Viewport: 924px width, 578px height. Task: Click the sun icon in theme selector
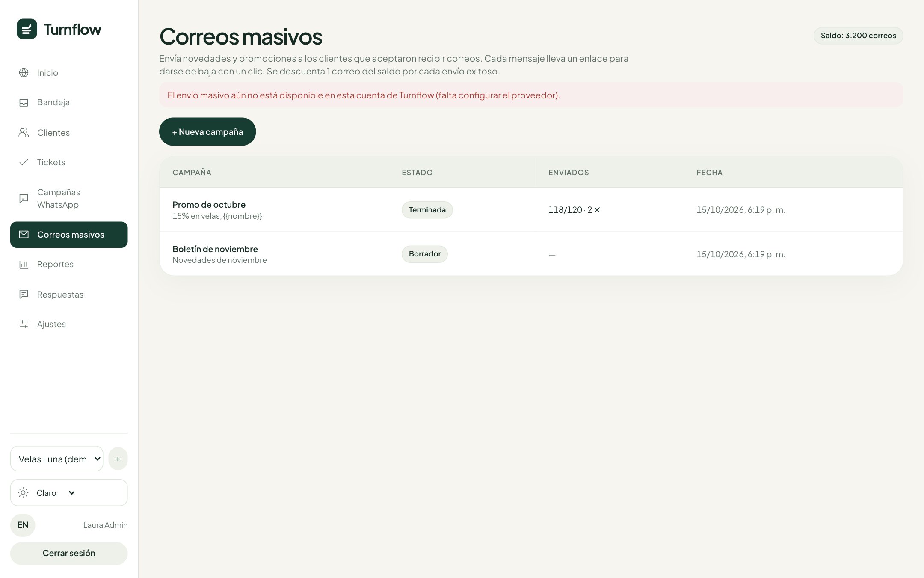coord(23,493)
